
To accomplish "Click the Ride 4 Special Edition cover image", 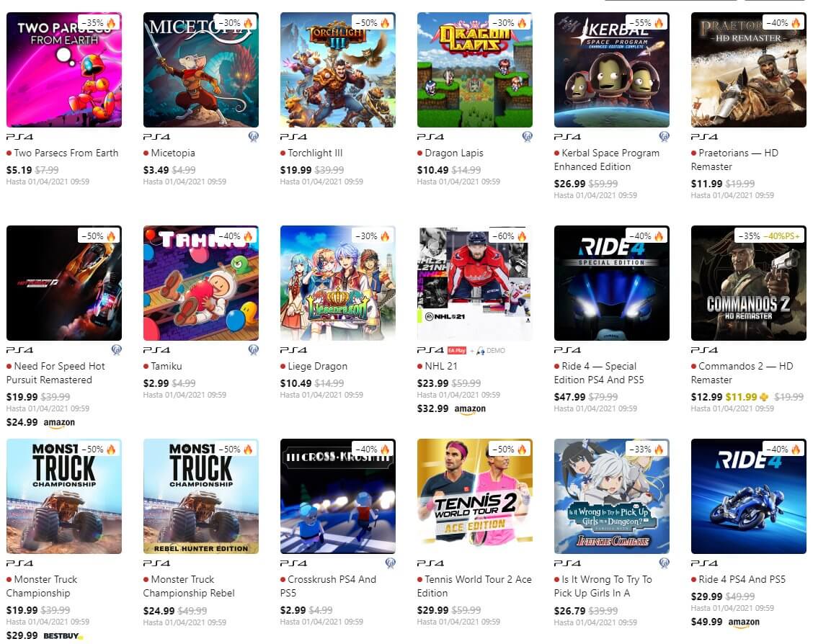I will point(611,282).
